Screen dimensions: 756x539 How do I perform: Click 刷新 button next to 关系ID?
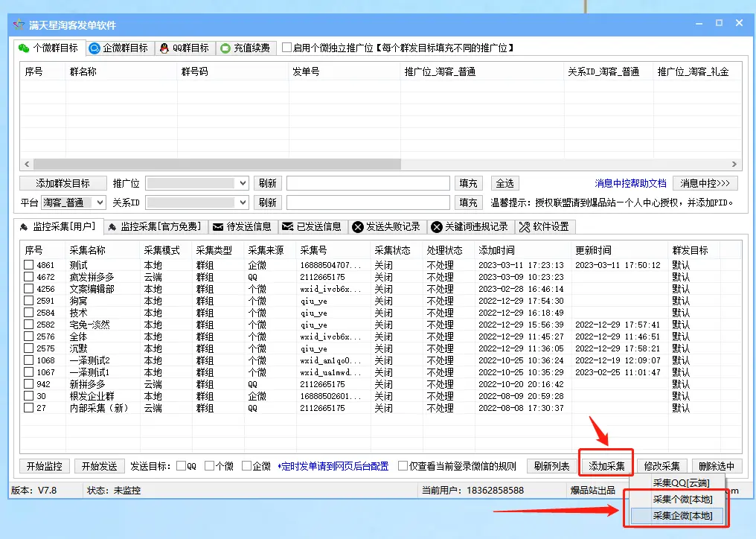pyautogui.click(x=268, y=202)
